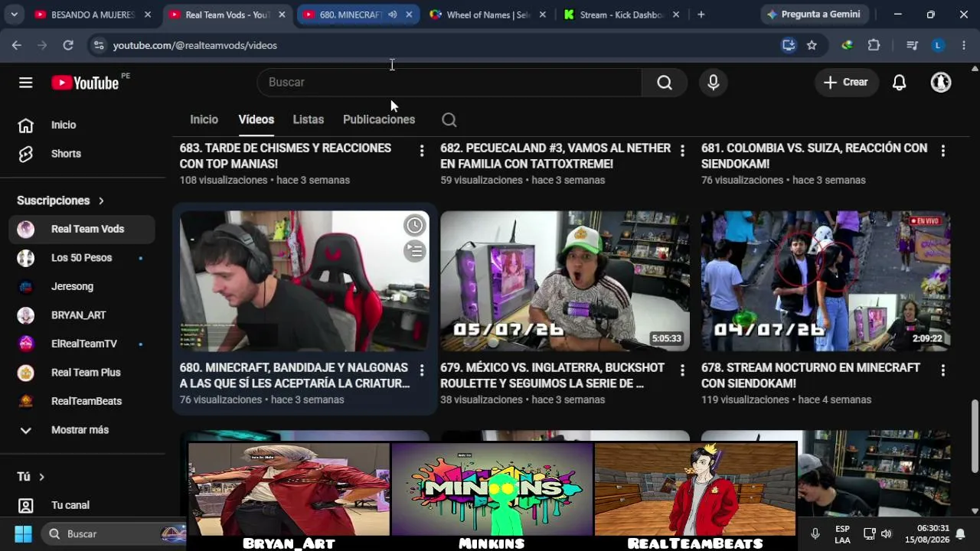The width and height of the screenshot is (980, 551).
Task: Open Shorts in the sidebar
Action: point(83,154)
